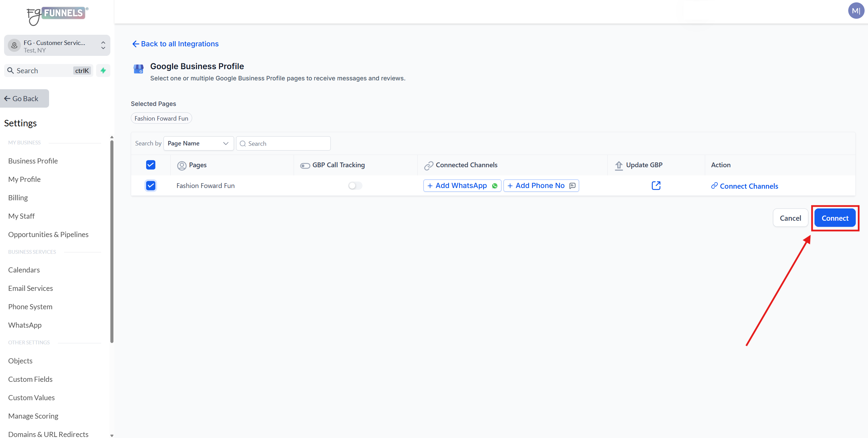Image resolution: width=868 pixels, height=438 pixels.
Task: Go to Phone System in sidebar
Action: [30, 307]
